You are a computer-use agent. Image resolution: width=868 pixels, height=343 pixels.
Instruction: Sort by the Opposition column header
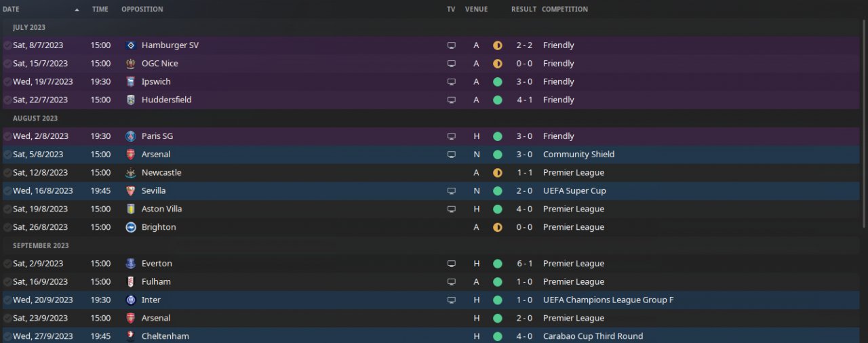coord(142,9)
